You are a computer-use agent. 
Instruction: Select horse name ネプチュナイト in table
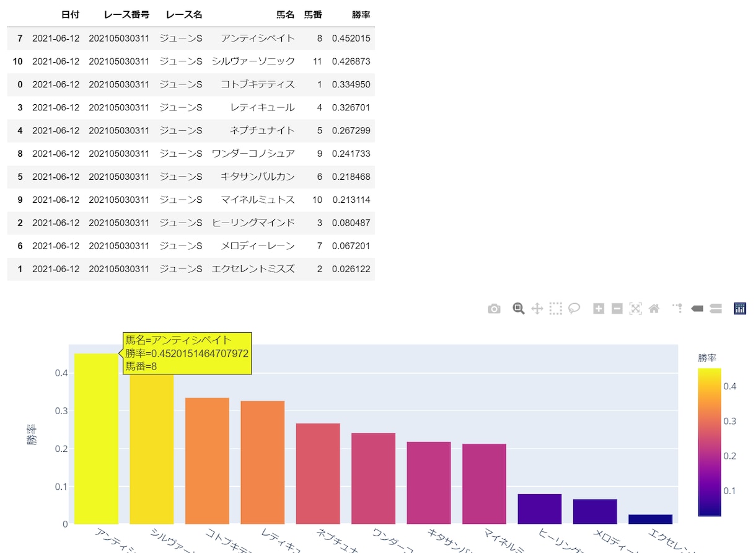click(262, 130)
